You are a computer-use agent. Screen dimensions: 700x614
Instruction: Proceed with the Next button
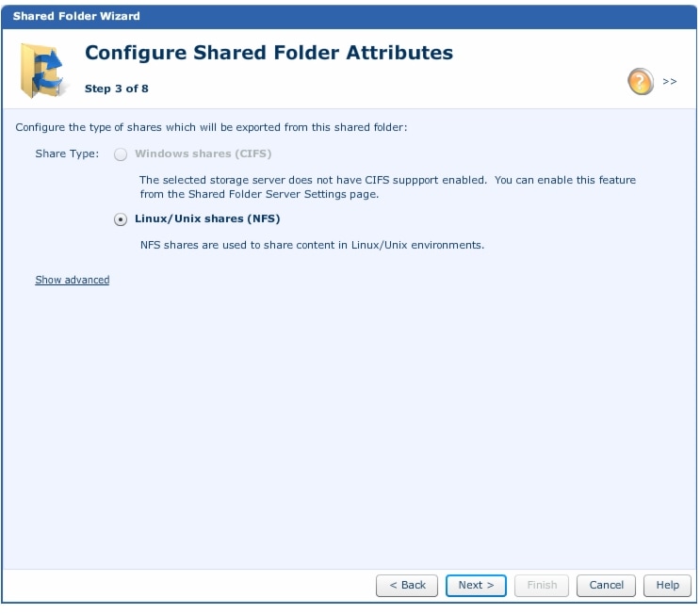476,586
